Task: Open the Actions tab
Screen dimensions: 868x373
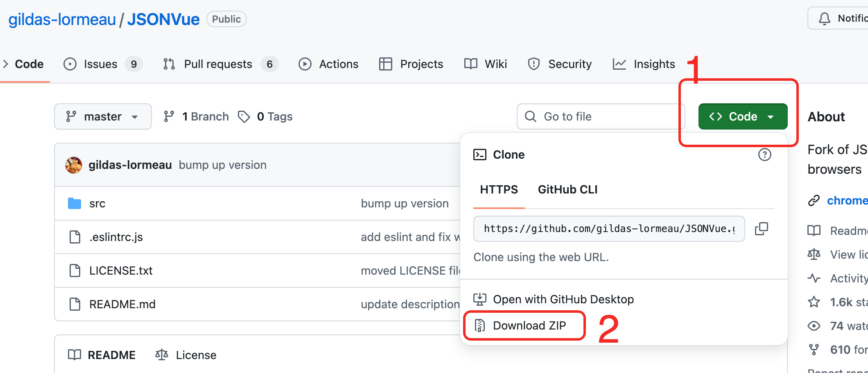Action: 328,64
